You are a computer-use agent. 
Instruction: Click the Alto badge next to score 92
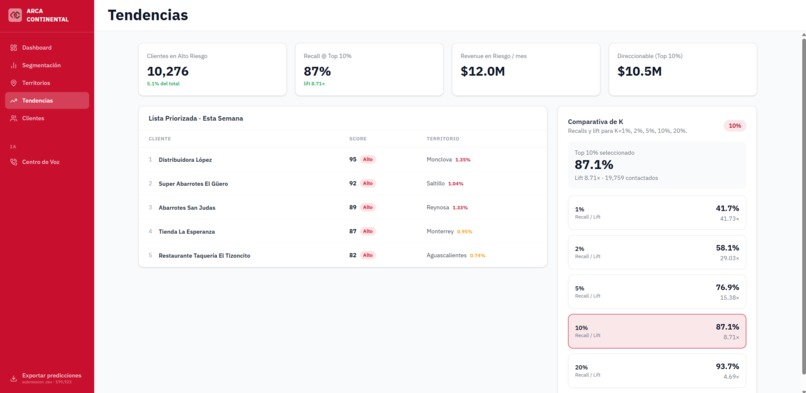(368, 183)
